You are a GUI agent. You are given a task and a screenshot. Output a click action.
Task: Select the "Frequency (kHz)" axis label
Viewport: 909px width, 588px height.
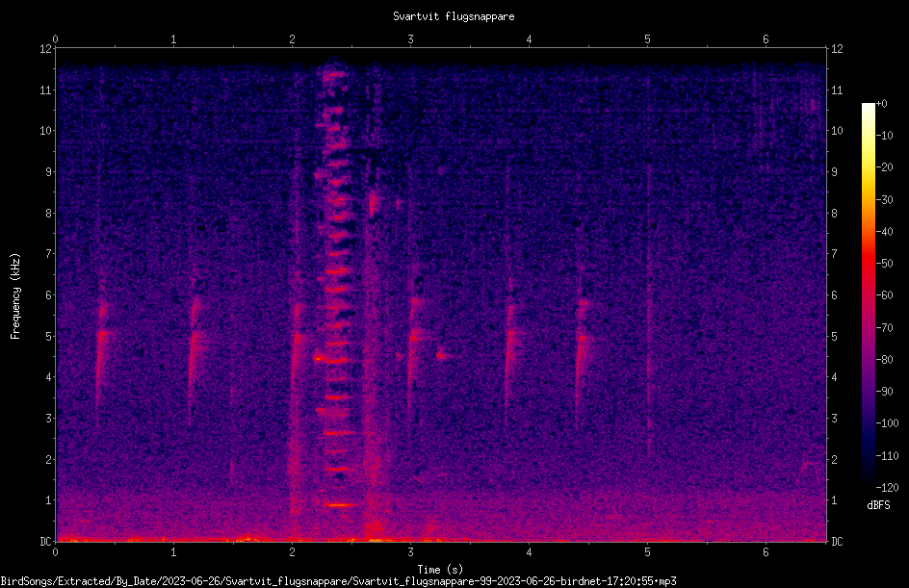tap(15, 295)
